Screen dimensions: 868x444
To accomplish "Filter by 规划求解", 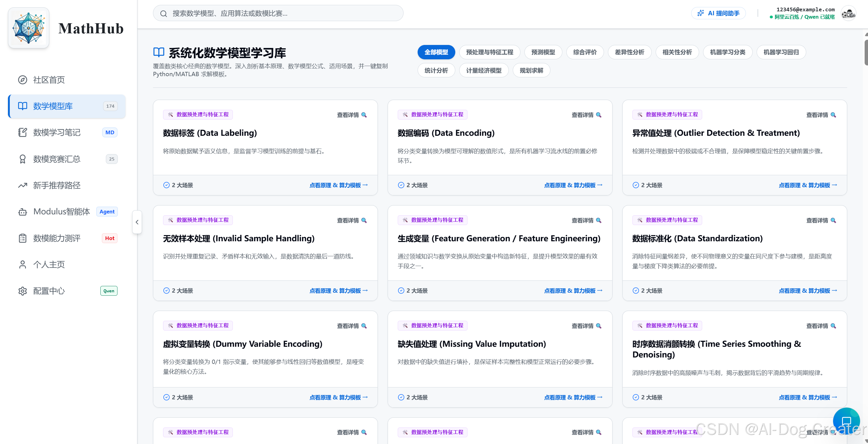I will [x=531, y=70].
